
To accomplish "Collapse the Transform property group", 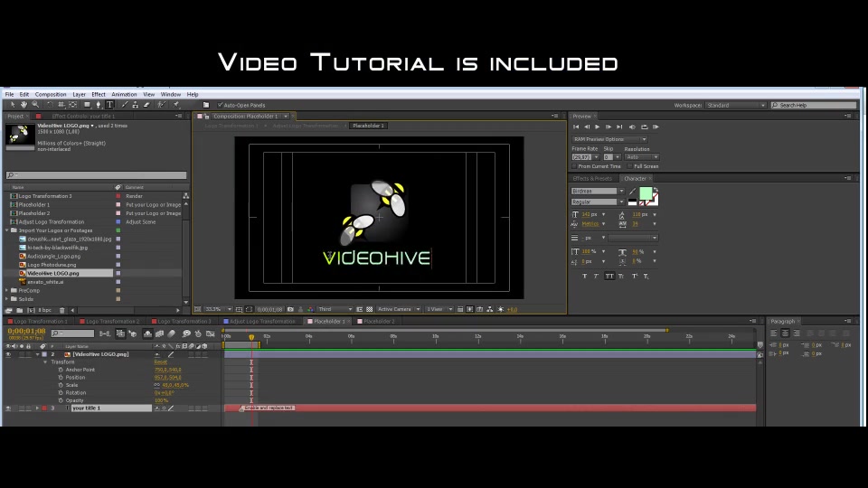I will pyautogui.click(x=45, y=361).
